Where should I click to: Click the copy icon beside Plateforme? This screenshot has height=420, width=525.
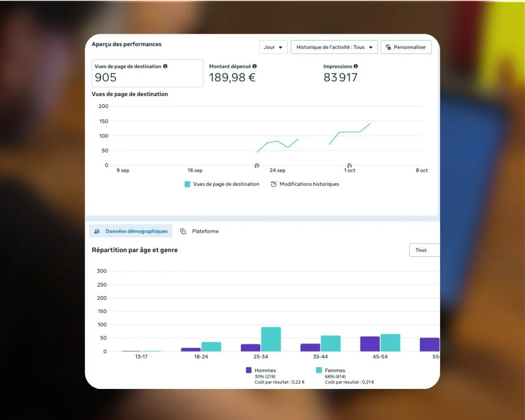coord(183,231)
